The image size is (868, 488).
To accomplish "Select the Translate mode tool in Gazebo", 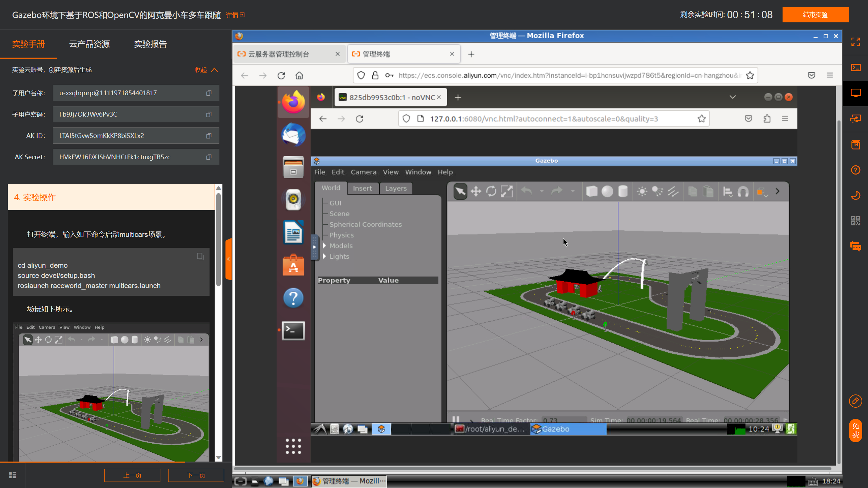I will coord(476,191).
